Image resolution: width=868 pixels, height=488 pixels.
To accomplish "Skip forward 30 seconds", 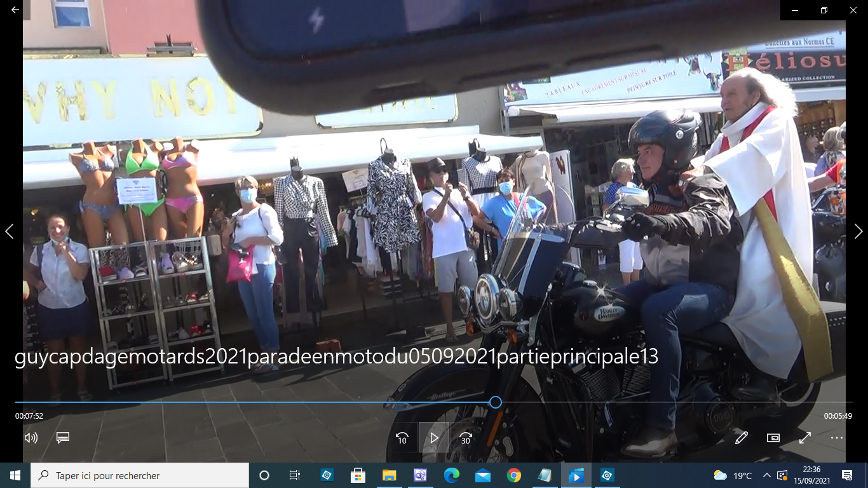I will [x=466, y=438].
